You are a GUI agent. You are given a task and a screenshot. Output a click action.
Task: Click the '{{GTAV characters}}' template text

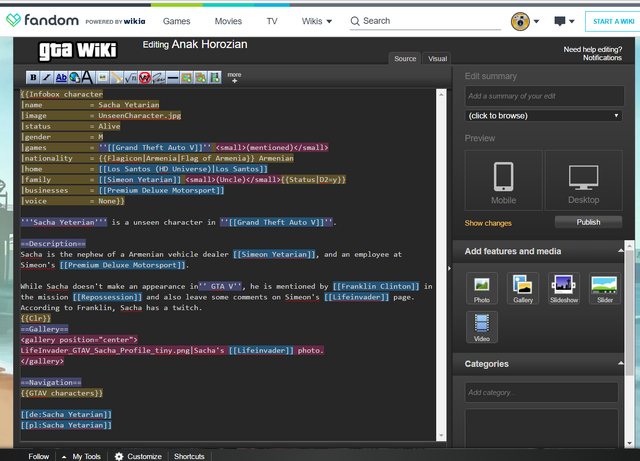pyautogui.click(x=62, y=393)
